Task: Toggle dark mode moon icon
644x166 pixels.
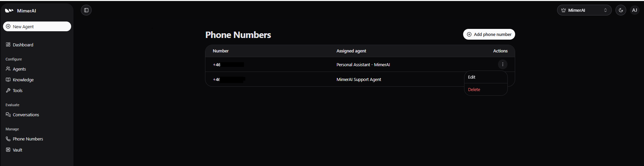Action: [621, 10]
